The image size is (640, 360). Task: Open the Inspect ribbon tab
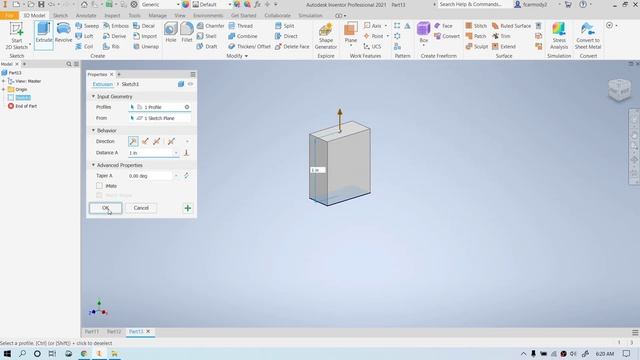tap(112, 16)
